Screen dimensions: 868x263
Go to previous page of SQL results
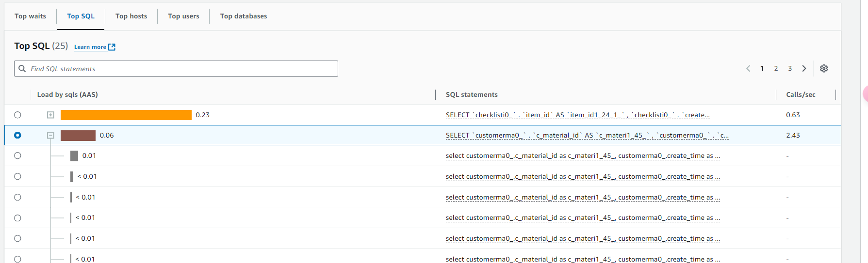pos(748,68)
